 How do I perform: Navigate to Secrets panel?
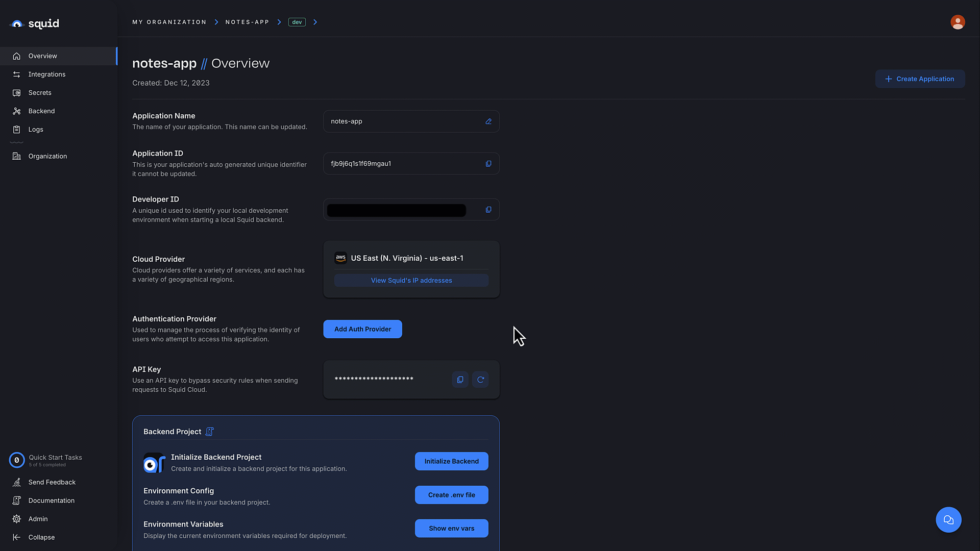click(39, 92)
